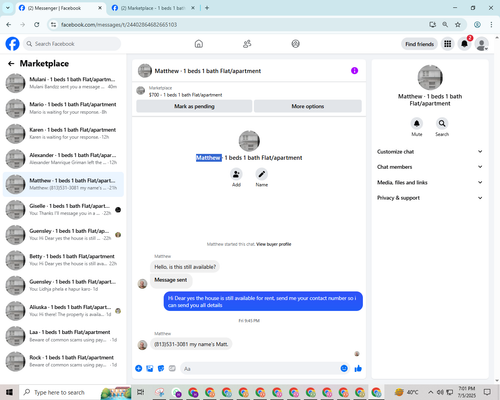
Task: Open taskbar volume speaker icon
Action: point(440,392)
